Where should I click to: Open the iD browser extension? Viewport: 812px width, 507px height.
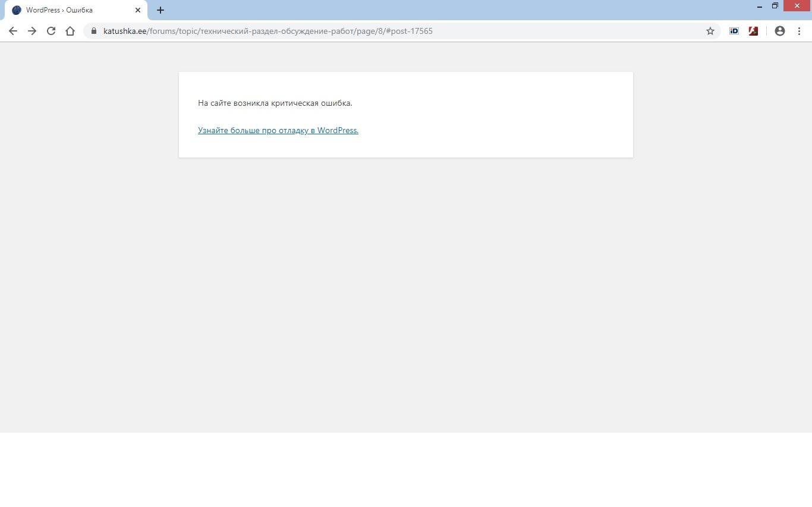click(x=734, y=31)
